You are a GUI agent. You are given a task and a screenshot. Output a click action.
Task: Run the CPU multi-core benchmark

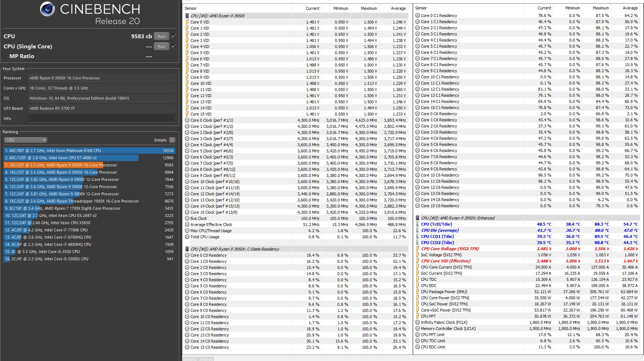(162, 36)
